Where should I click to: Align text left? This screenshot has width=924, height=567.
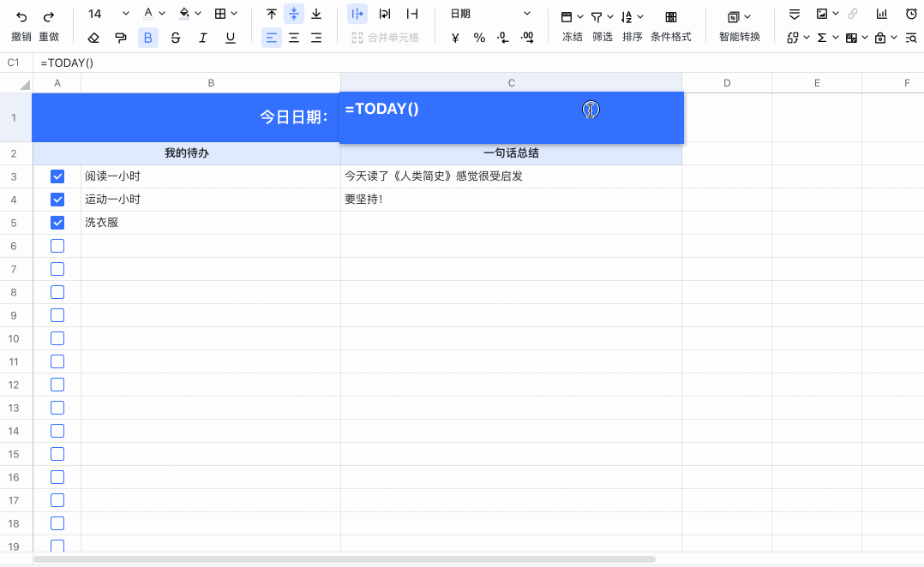click(271, 38)
